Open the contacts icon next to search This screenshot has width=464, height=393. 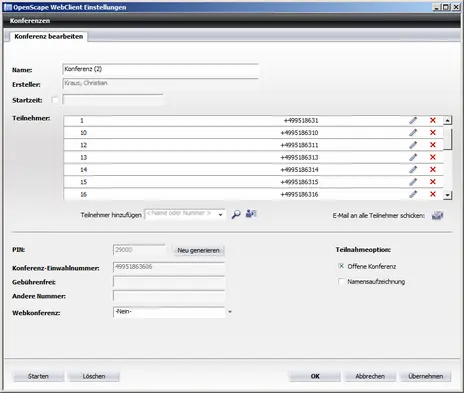(x=251, y=214)
